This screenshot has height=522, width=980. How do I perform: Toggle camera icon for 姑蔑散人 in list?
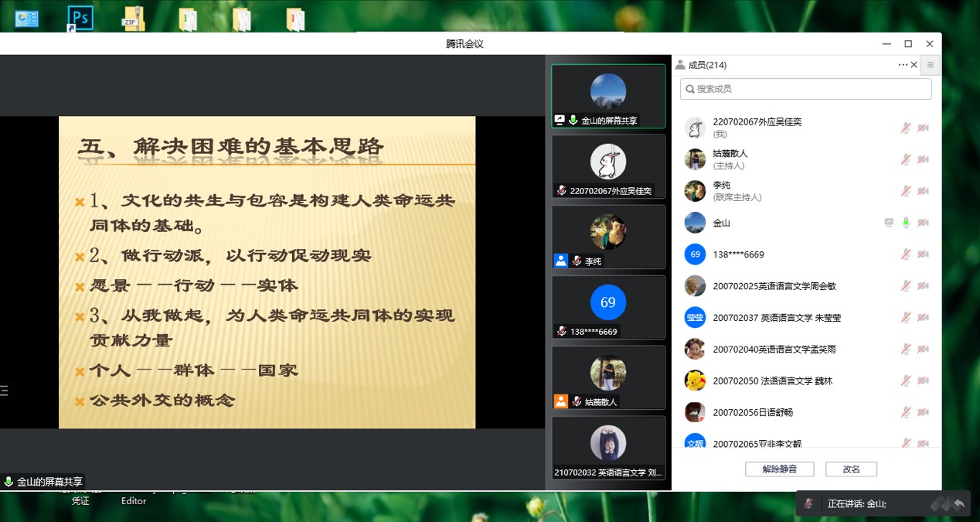click(923, 159)
